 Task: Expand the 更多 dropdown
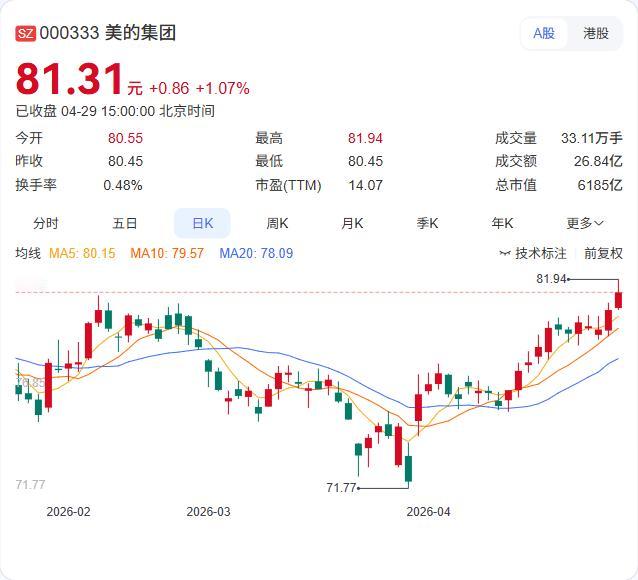click(585, 223)
